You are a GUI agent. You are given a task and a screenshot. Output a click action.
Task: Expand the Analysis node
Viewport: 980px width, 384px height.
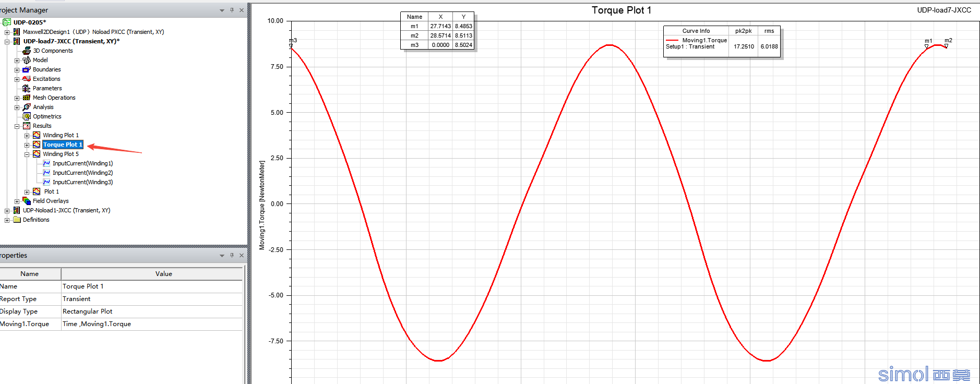17,107
